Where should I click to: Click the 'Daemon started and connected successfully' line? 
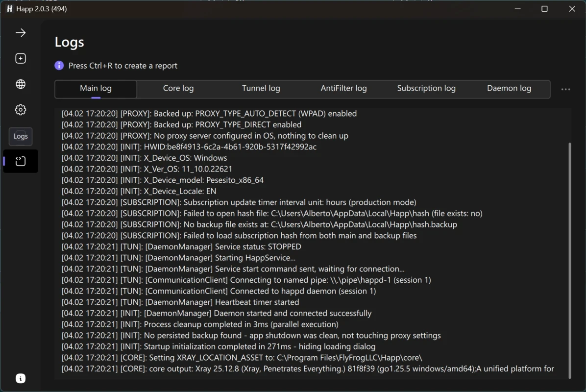point(217,314)
